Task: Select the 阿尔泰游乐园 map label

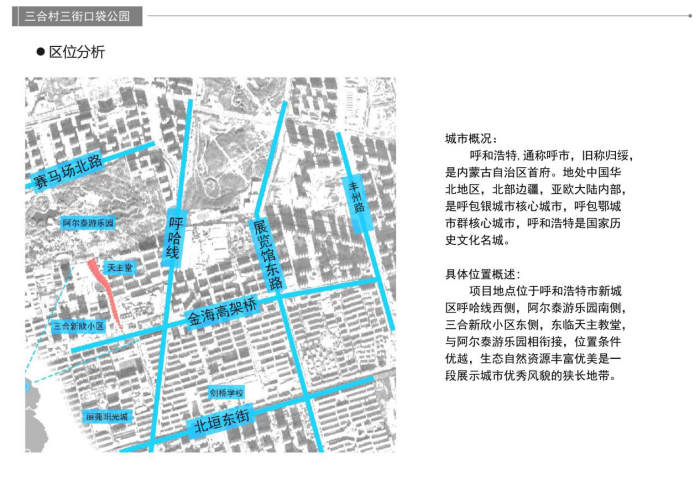Action: click(88, 222)
